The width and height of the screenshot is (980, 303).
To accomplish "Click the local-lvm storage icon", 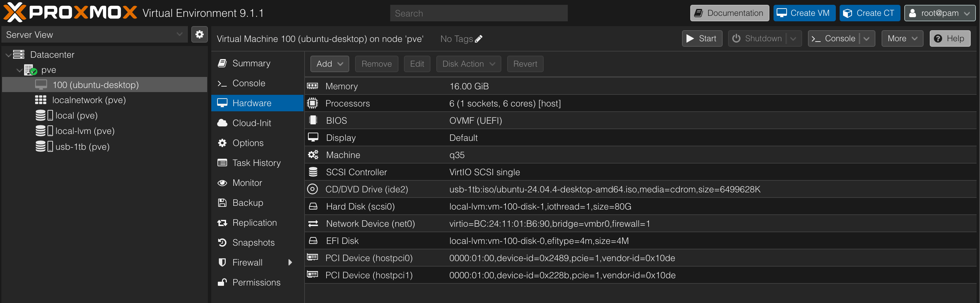I will (44, 131).
